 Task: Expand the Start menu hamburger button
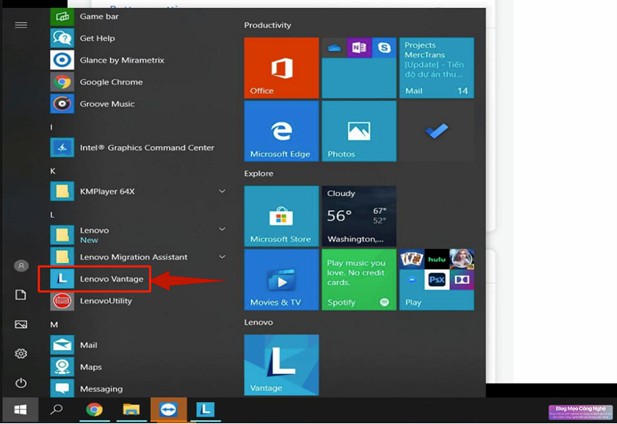tap(21, 25)
